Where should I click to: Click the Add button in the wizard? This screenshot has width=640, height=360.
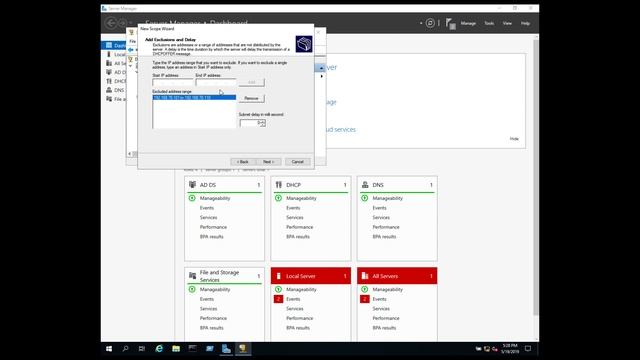click(251, 82)
